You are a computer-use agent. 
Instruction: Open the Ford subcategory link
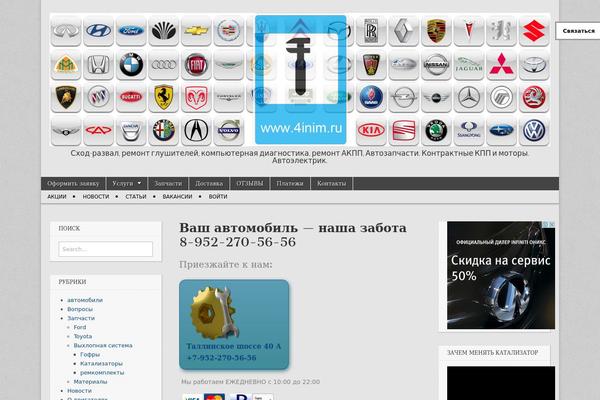(80, 327)
